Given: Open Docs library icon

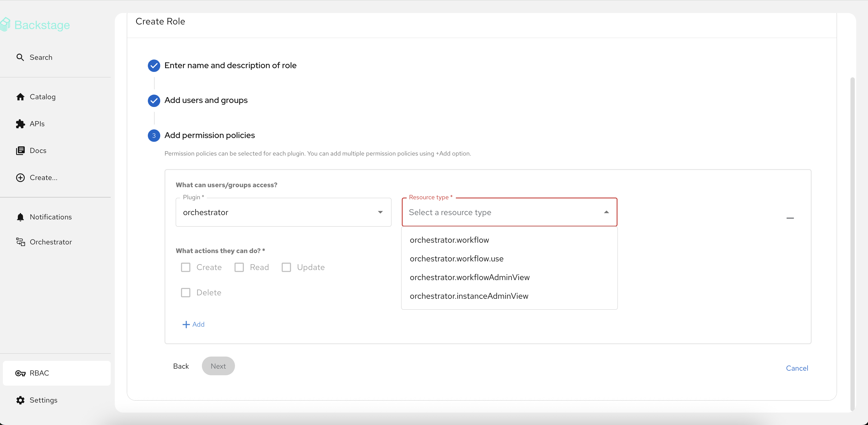Looking at the screenshot, I should [x=20, y=151].
